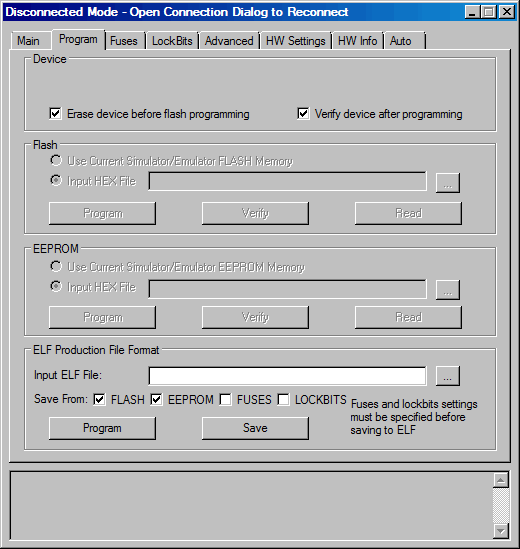
Task: Select the Program tab
Action: pos(78,39)
